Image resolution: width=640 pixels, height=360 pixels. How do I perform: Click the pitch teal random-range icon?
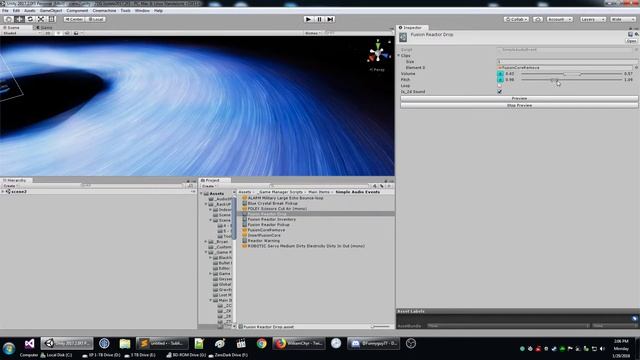(500, 80)
